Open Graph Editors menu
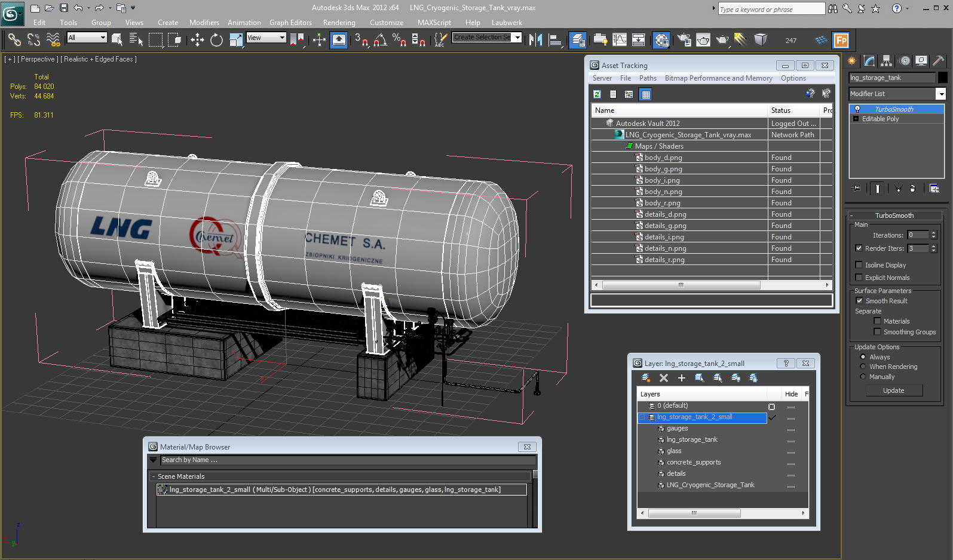Screen dimensions: 953x560 pyautogui.click(x=290, y=23)
